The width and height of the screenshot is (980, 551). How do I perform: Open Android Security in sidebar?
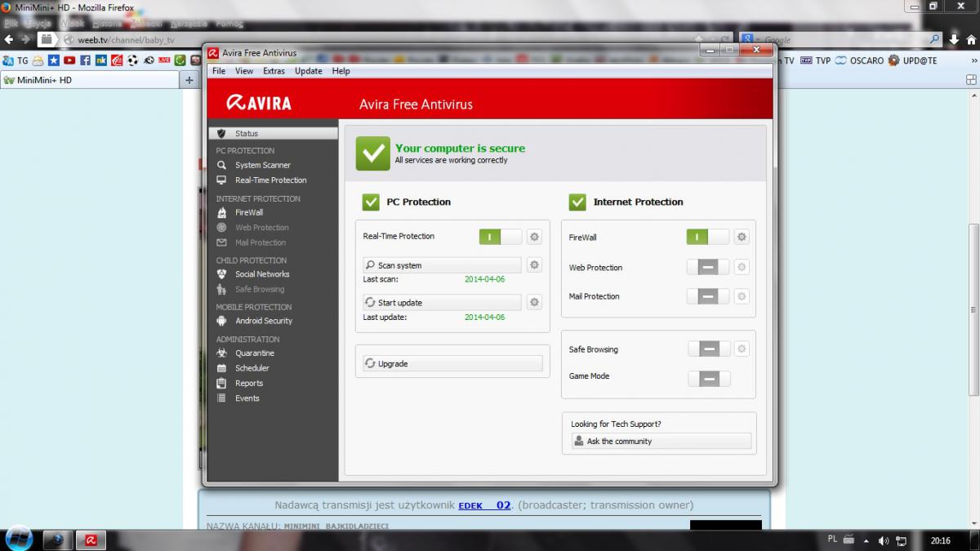tap(264, 321)
